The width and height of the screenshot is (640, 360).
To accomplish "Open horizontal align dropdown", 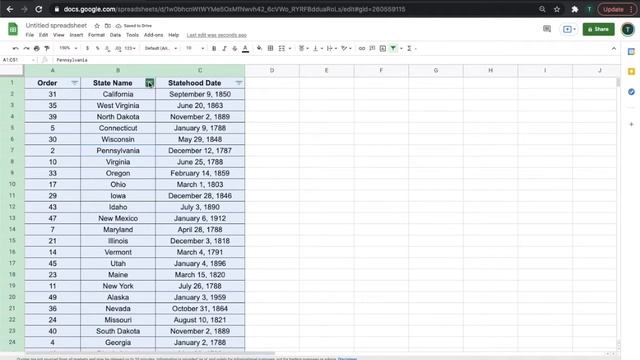I will click(x=303, y=48).
